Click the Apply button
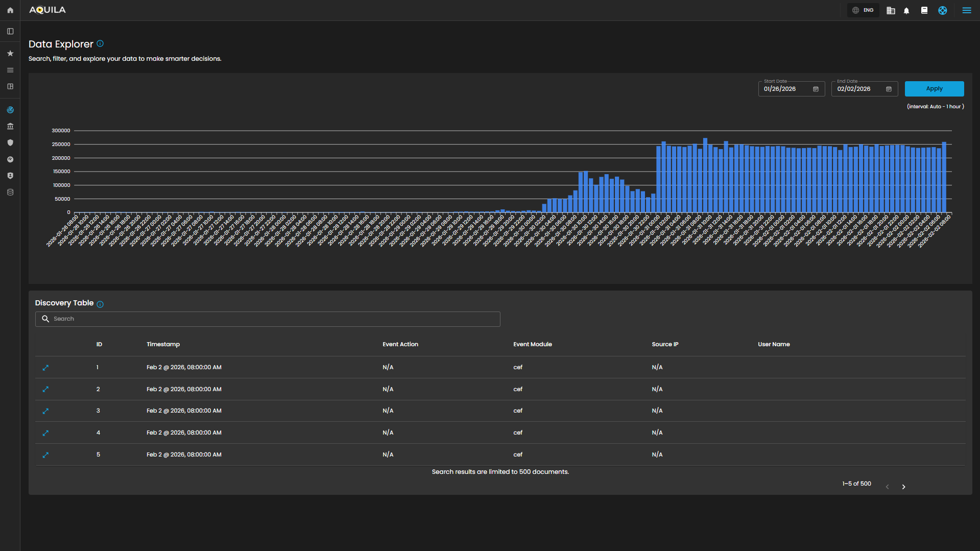980x551 pixels. tap(934, 89)
